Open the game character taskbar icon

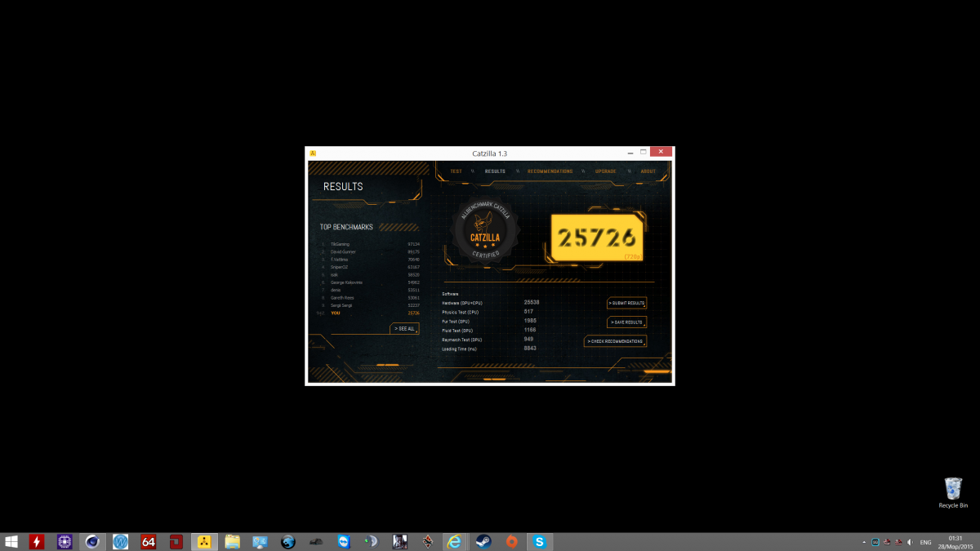click(x=400, y=541)
